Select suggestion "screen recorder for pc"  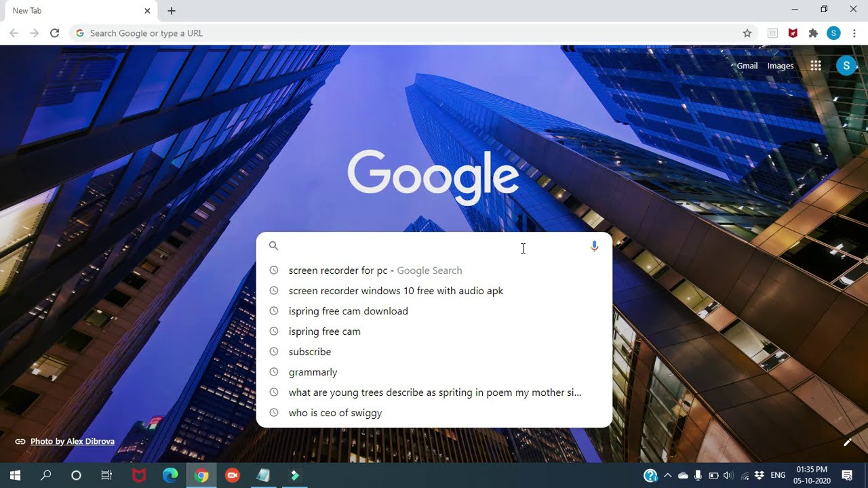pos(434,270)
